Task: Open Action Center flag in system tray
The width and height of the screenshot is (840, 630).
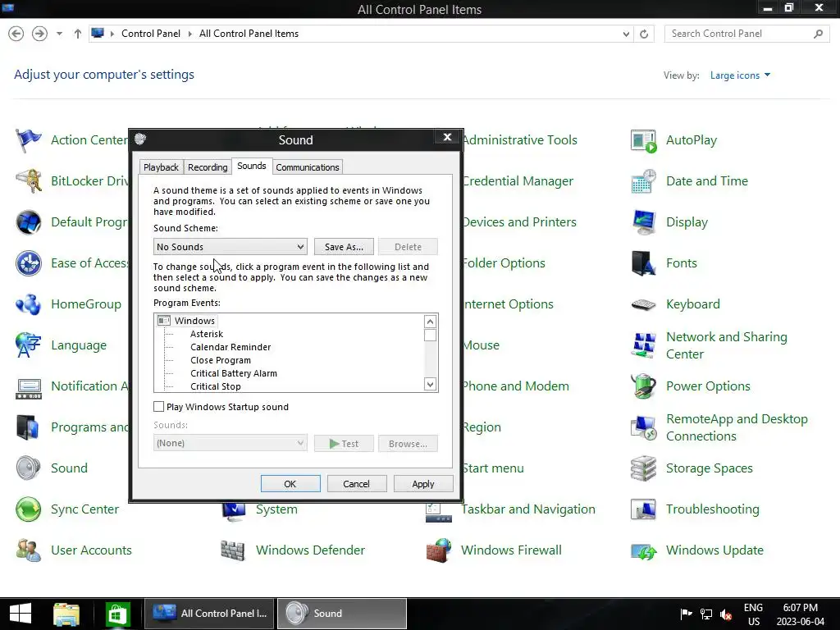Action: tap(686, 614)
